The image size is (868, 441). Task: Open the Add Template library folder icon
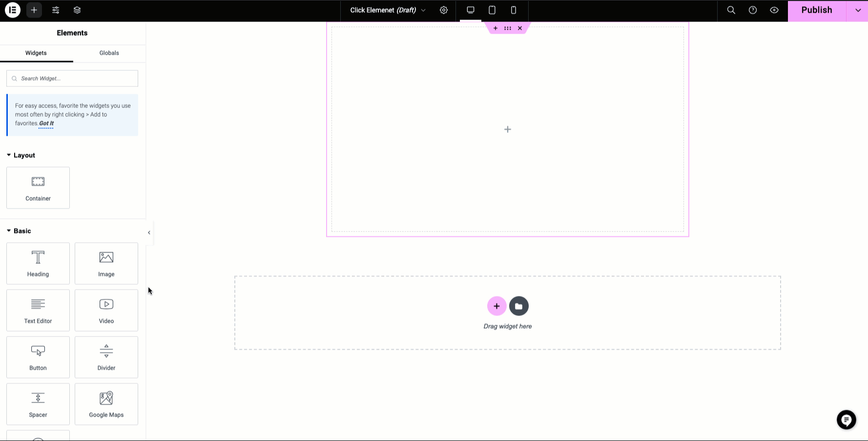click(518, 306)
